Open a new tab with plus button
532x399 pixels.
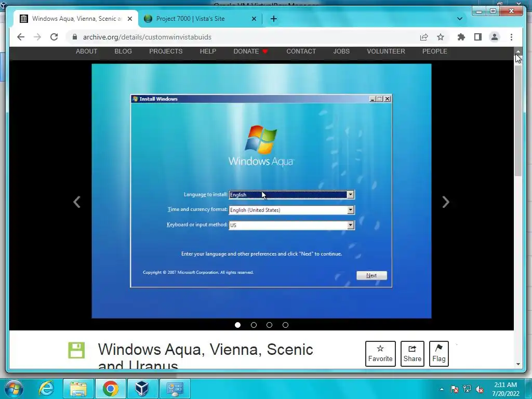coord(274,19)
